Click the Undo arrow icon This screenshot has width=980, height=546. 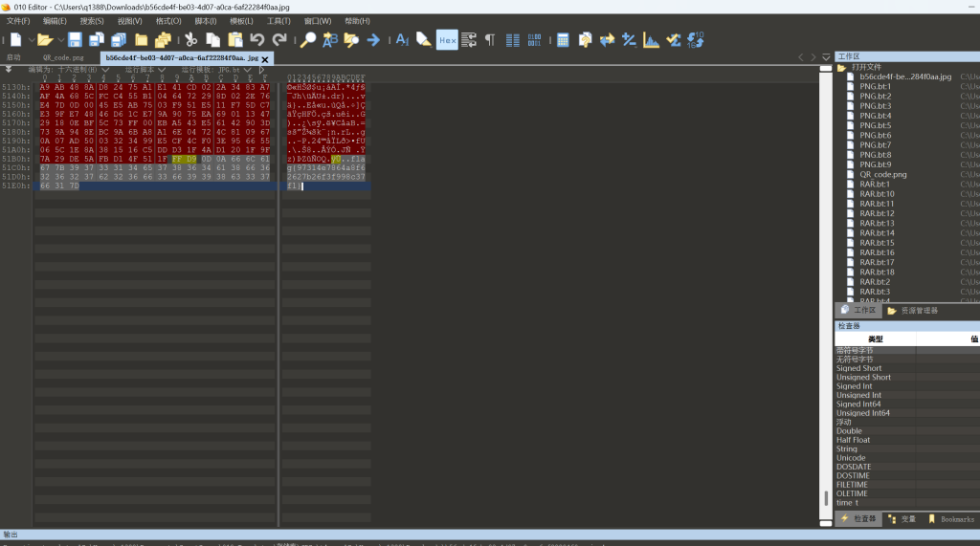pos(257,40)
